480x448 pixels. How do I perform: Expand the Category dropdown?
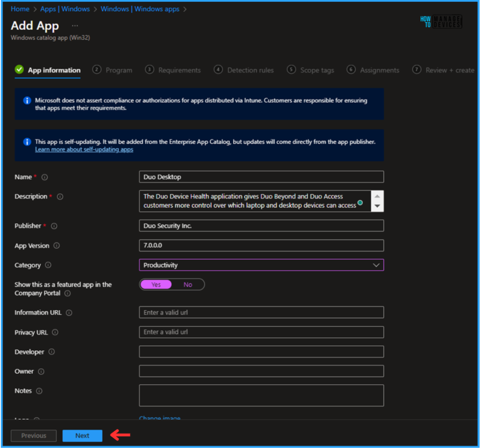376,265
